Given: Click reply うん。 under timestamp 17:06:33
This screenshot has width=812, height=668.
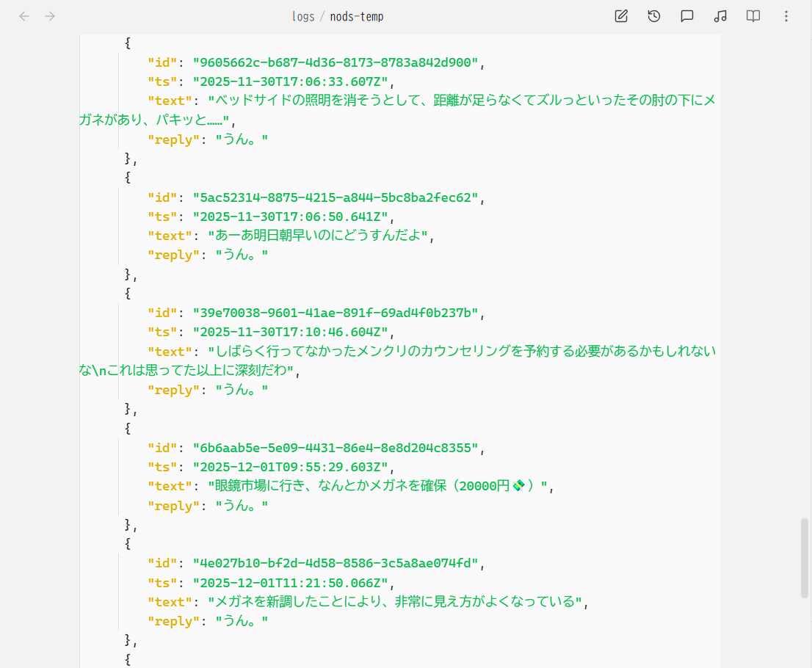Looking at the screenshot, I should (x=242, y=139).
